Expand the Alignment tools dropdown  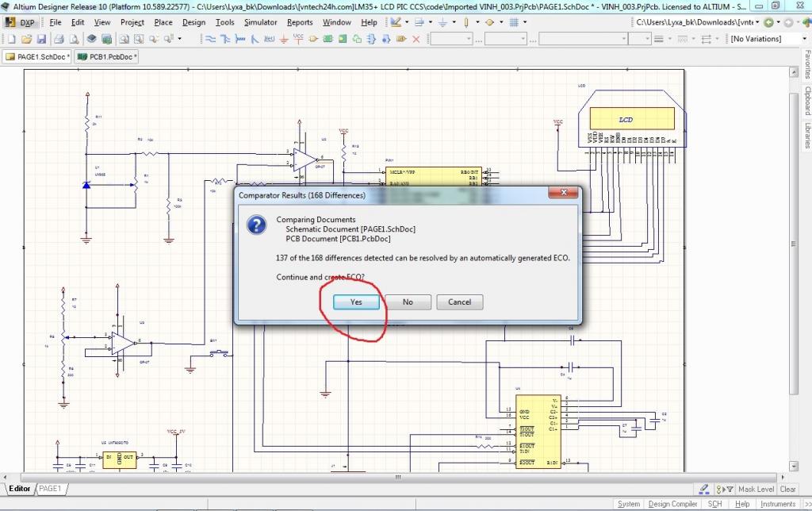[431, 22]
